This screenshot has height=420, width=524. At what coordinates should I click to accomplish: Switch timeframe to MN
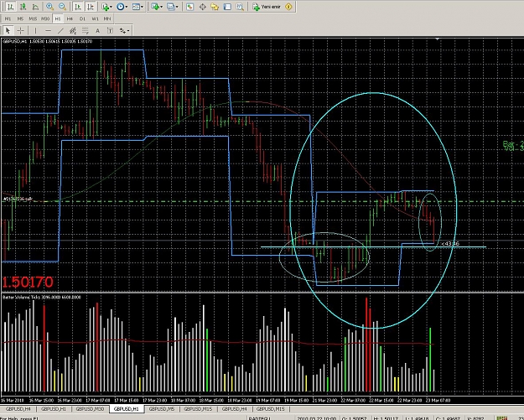pyautogui.click(x=107, y=18)
